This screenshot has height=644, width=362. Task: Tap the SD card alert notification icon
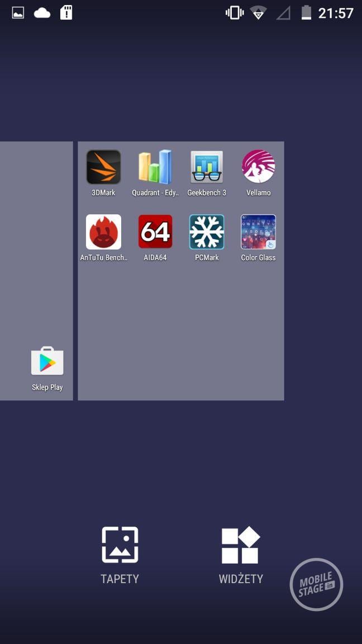[x=66, y=13]
